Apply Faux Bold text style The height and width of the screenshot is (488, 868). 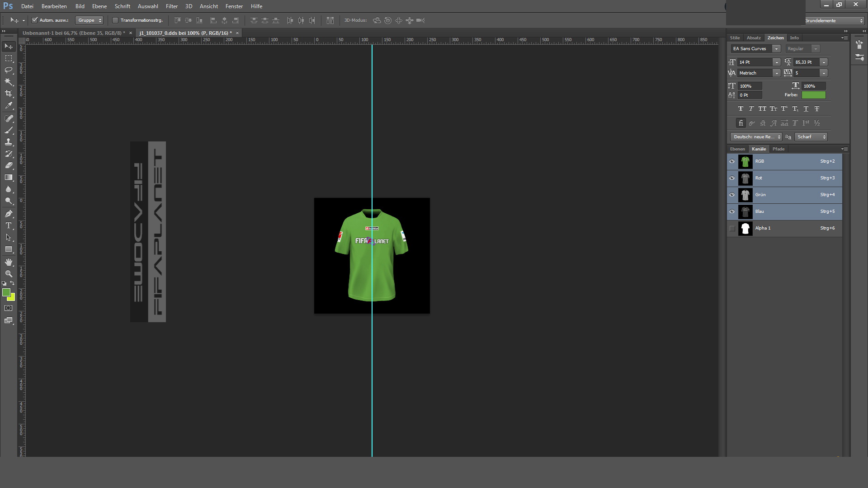tap(741, 109)
